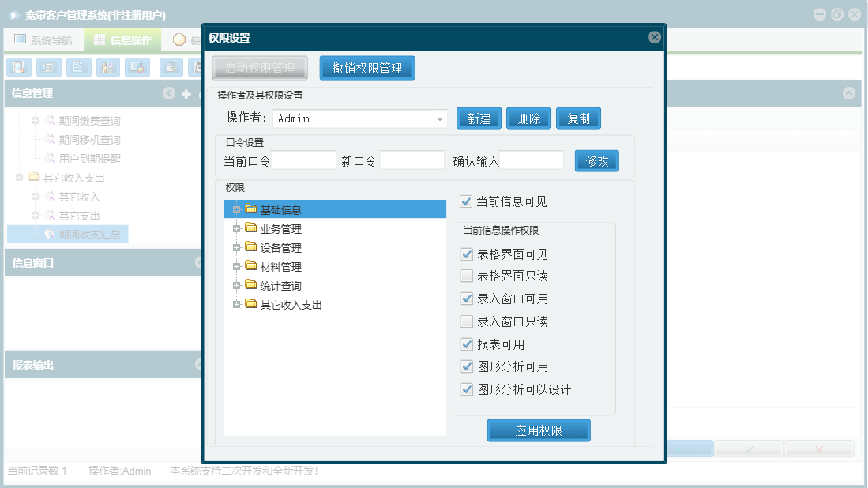Viewport: 868px width, 488px height.
Task: Click the 设备管理 folder icon
Action: [x=251, y=247]
